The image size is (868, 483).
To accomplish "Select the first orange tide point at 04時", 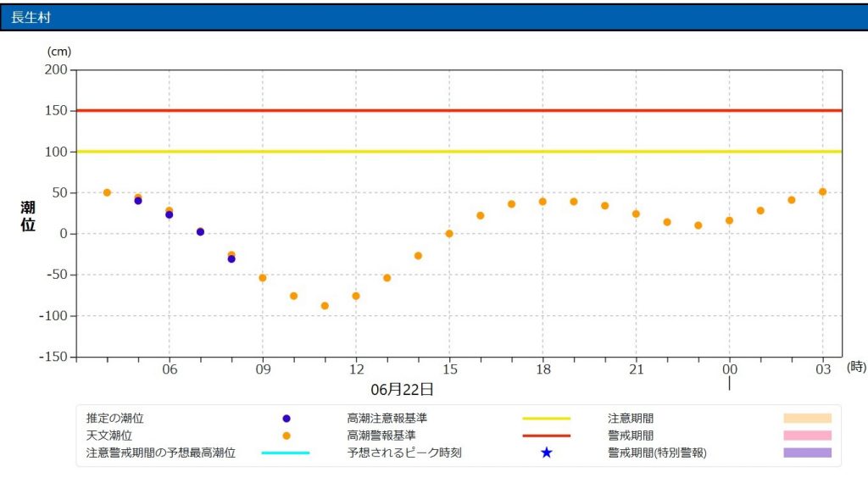I will (x=107, y=192).
